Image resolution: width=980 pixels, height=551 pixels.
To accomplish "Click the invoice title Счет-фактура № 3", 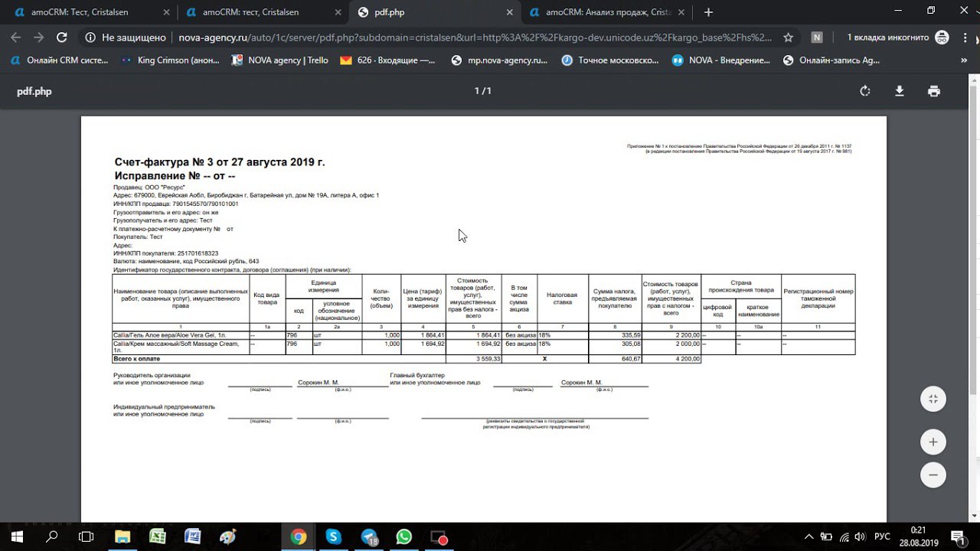I will (220, 162).
